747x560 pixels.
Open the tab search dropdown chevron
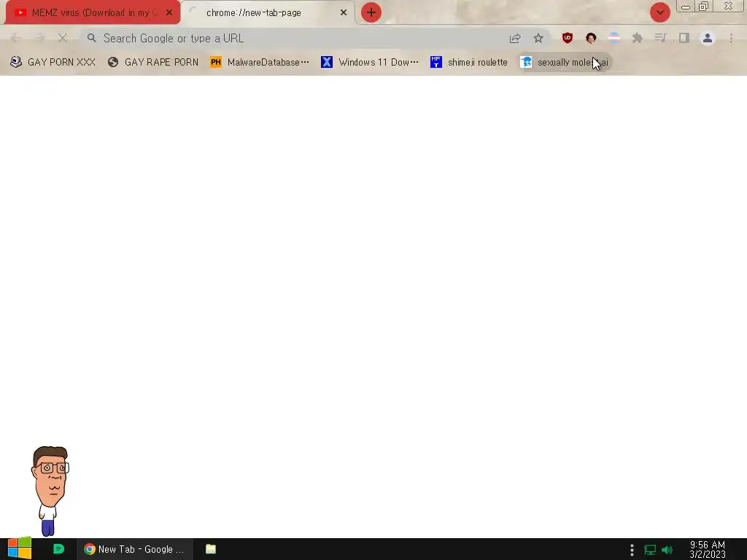coord(659,12)
